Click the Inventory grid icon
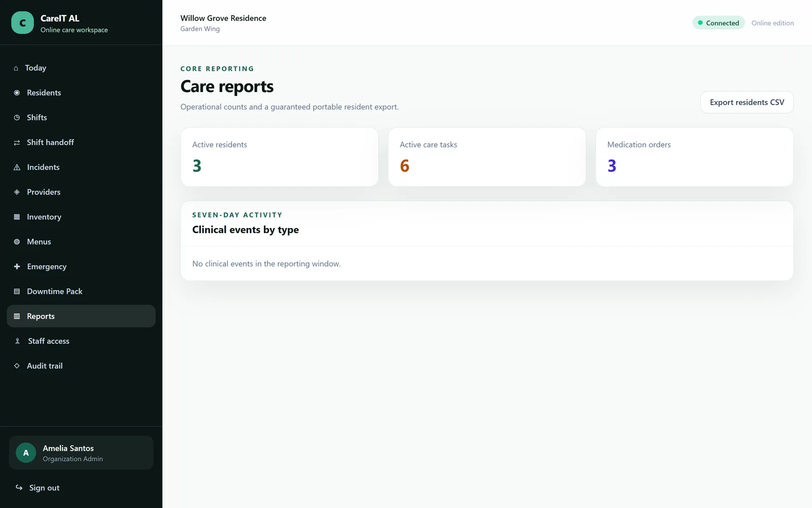The width and height of the screenshot is (812, 508). click(x=17, y=217)
